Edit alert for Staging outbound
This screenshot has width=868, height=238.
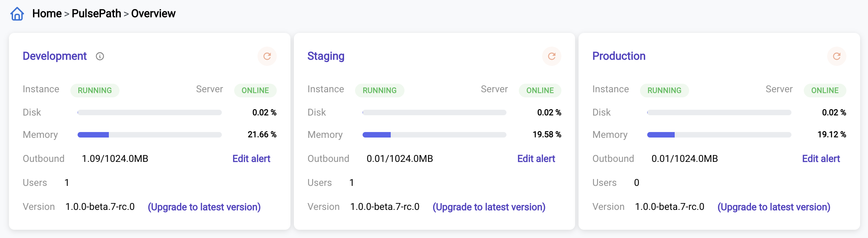point(536,158)
